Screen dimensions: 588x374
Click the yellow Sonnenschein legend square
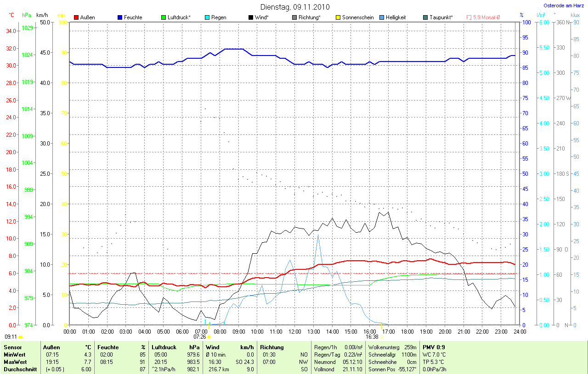[338, 17]
